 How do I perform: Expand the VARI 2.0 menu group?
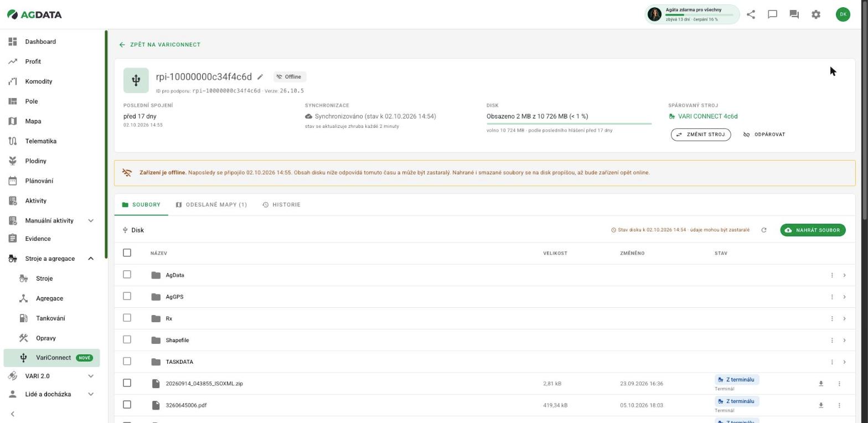pyautogui.click(x=91, y=376)
